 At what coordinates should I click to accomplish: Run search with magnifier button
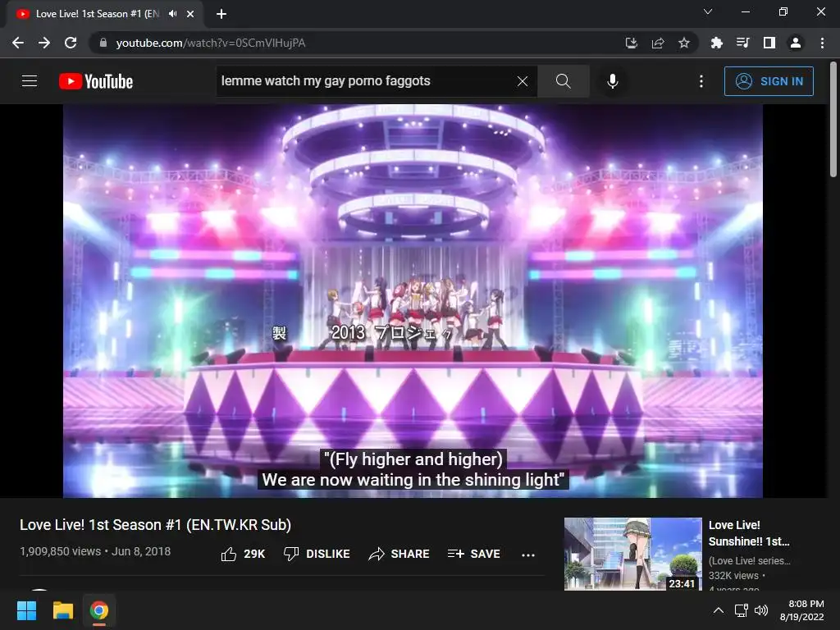click(563, 81)
